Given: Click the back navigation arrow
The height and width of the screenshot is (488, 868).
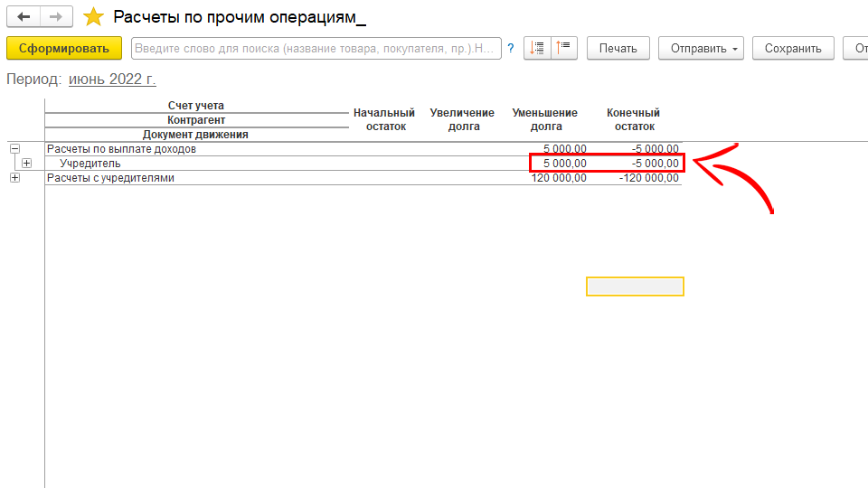Looking at the screenshot, I should (x=24, y=16).
